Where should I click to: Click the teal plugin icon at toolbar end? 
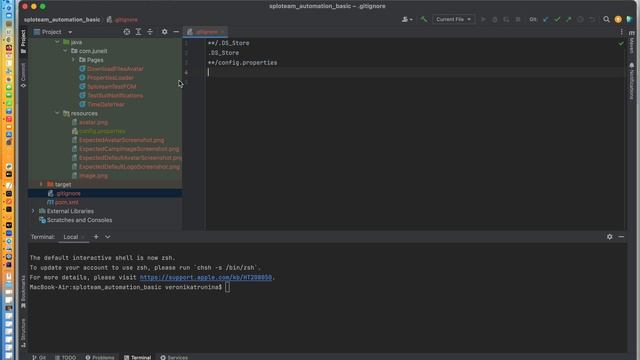(x=630, y=19)
